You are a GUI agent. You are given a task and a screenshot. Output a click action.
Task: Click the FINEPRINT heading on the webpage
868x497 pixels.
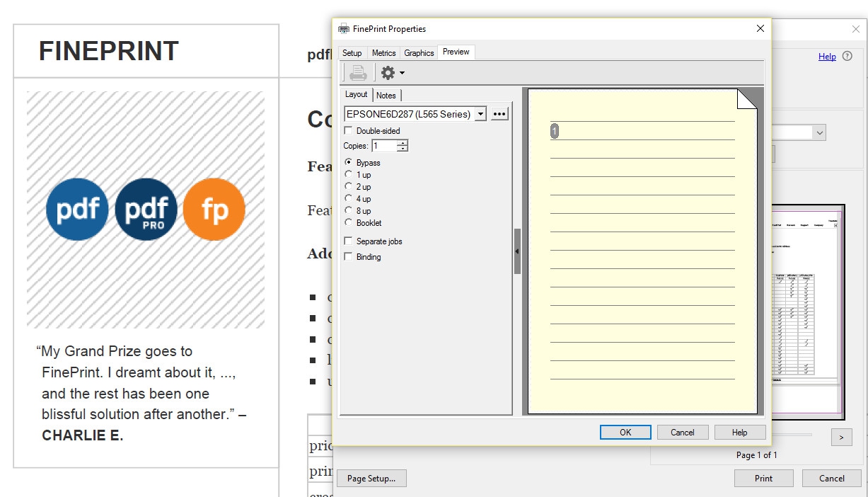[109, 52]
